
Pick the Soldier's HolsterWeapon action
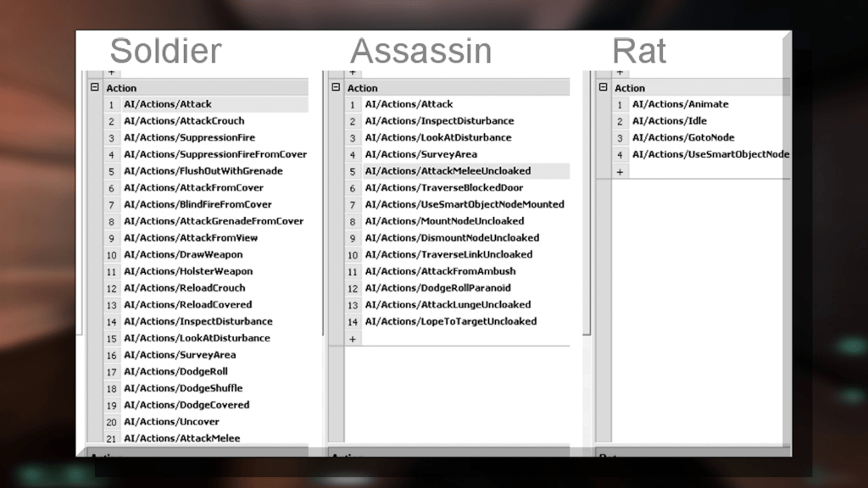(x=187, y=271)
